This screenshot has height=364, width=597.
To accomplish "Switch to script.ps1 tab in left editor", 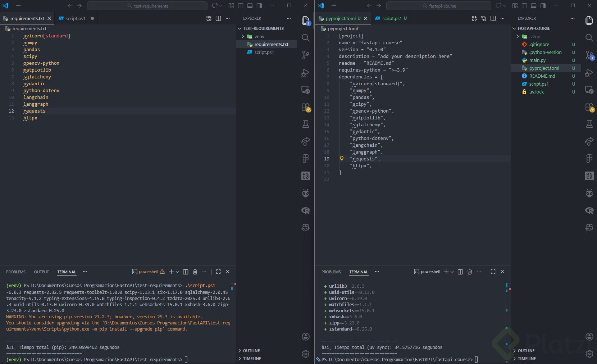I will [75, 18].
